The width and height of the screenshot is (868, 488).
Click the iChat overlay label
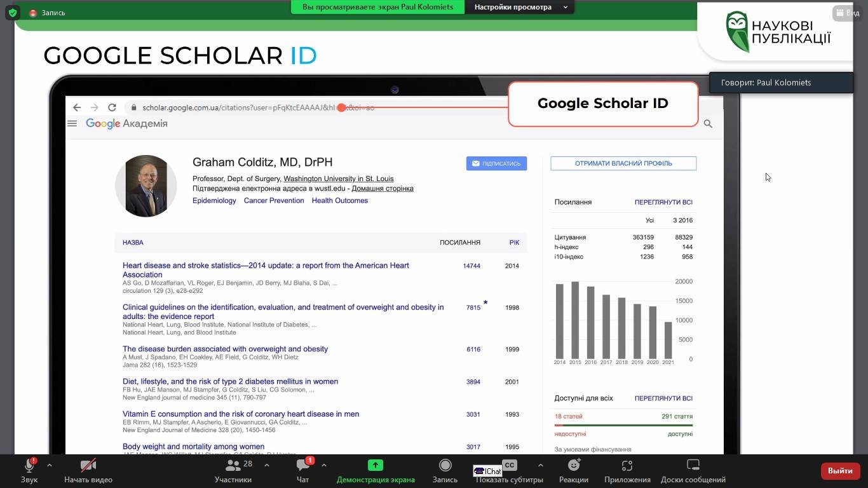(x=488, y=471)
